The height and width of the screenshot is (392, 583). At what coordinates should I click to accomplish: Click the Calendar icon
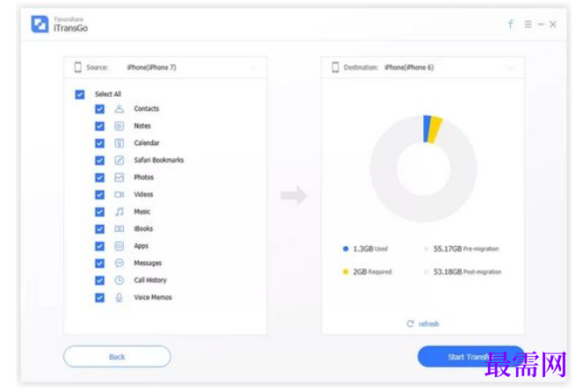pyautogui.click(x=119, y=143)
